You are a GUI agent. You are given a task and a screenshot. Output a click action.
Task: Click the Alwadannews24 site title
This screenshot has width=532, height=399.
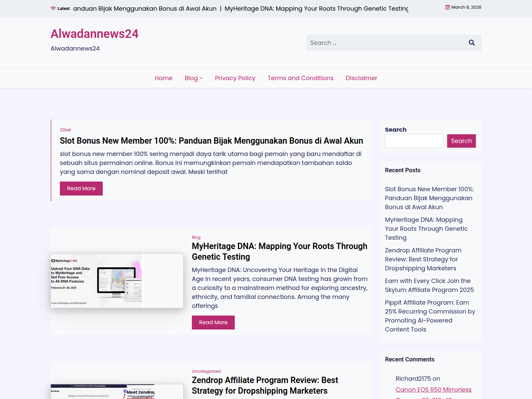click(94, 34)
